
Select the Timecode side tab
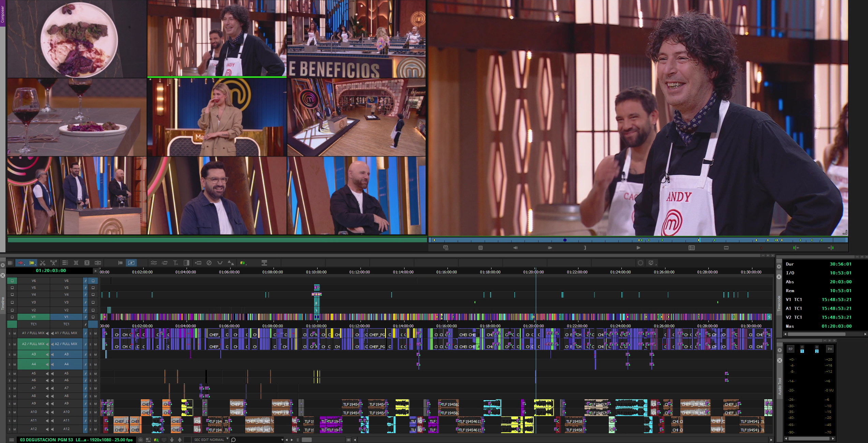779,303
